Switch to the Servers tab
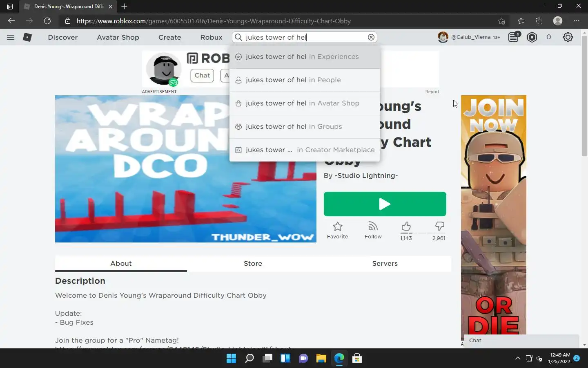Image resolution: width=588 pixels, height=368 pixels. tap(385, 264)
